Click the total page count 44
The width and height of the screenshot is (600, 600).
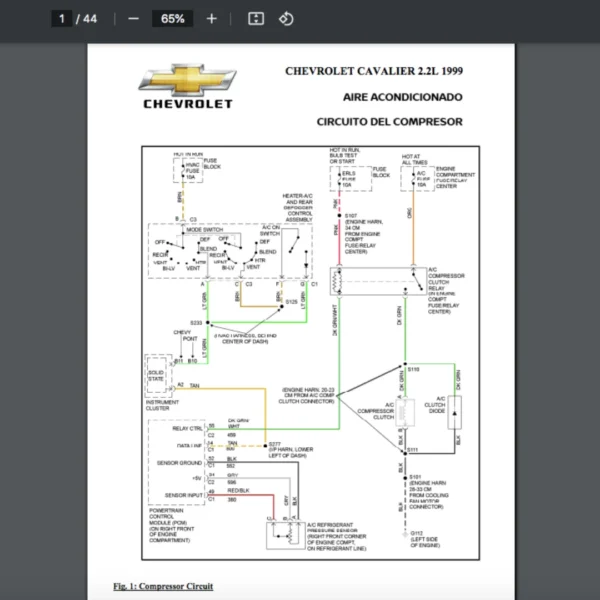pyautogui.click(x=90, y=19)
